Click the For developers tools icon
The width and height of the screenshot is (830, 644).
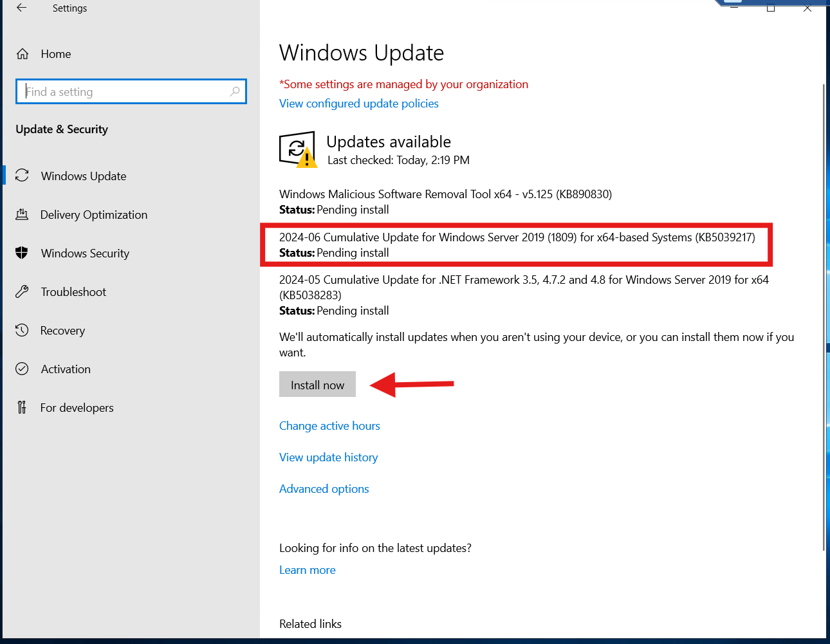(x=22, y=407)
